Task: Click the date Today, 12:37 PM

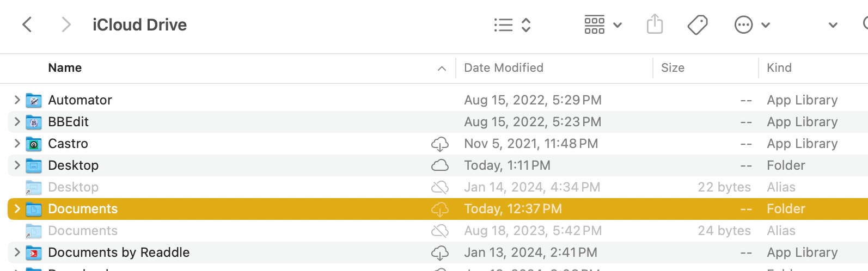Action: [x=513, y=209]
